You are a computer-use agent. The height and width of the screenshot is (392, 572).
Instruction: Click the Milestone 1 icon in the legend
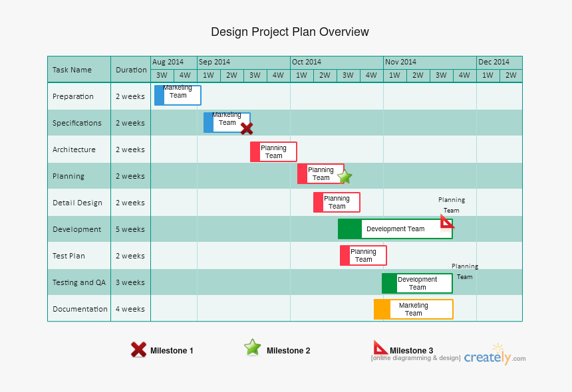138,350
